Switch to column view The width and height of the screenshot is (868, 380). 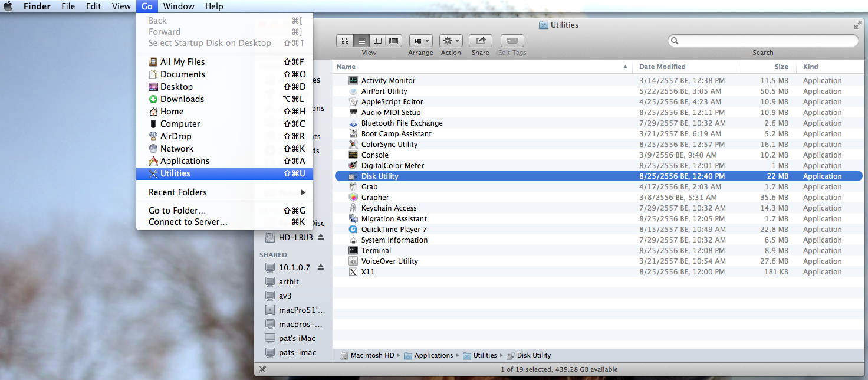pos(377,41)
